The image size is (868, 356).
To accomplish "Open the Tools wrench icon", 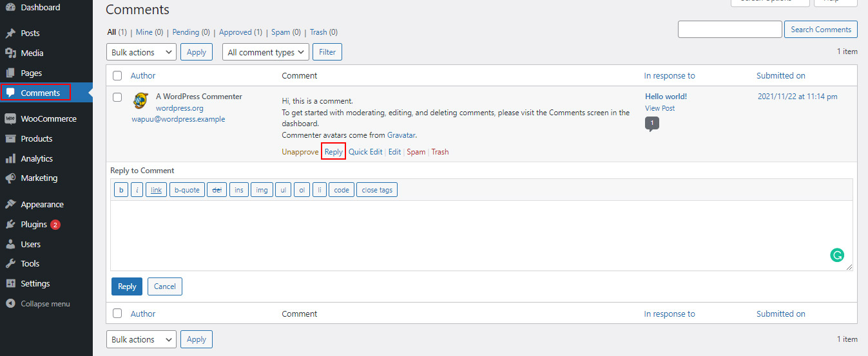I will click(10, 263).
